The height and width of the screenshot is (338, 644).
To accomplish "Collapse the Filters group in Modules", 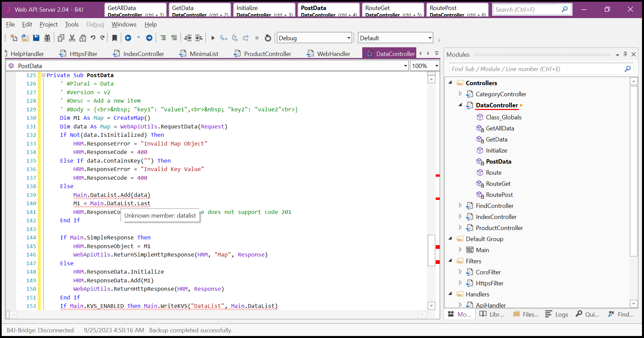I will (450, 261).
